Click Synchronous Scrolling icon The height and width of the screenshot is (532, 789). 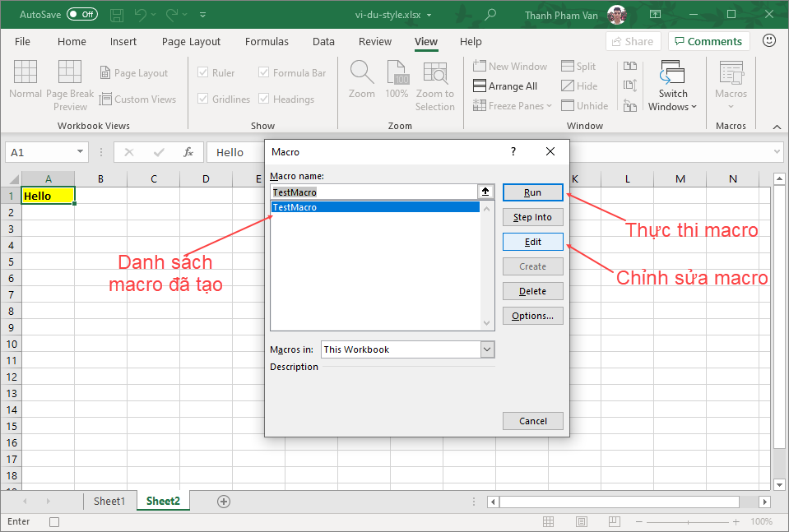click(630, 86)
